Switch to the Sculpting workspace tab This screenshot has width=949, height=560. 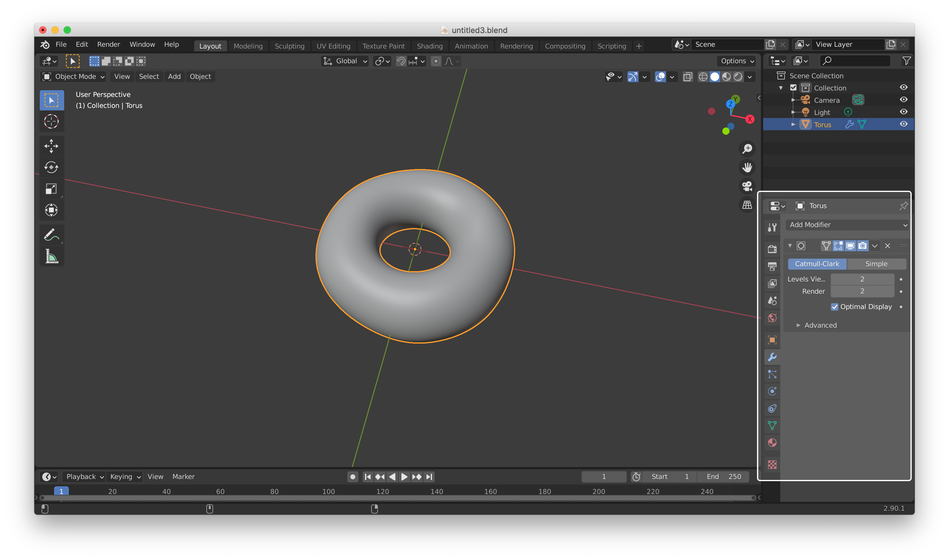[x=289, y=46]
